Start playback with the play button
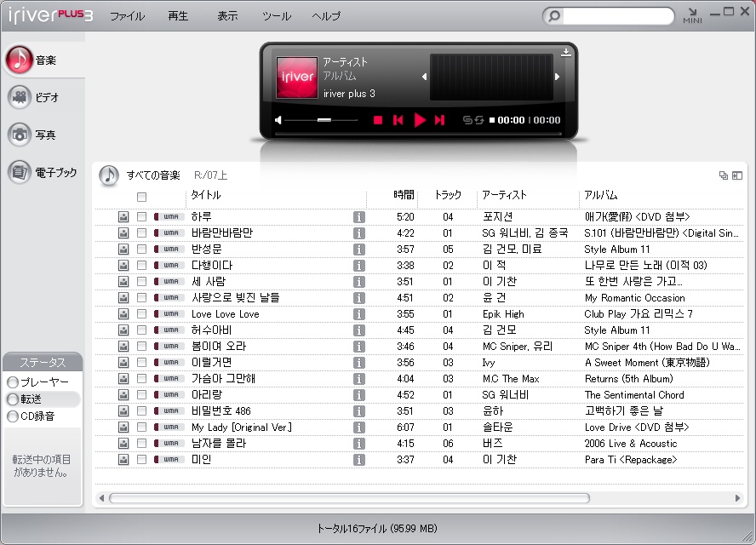The height and width of the screenshot is (545, 756). coord(420,120)
